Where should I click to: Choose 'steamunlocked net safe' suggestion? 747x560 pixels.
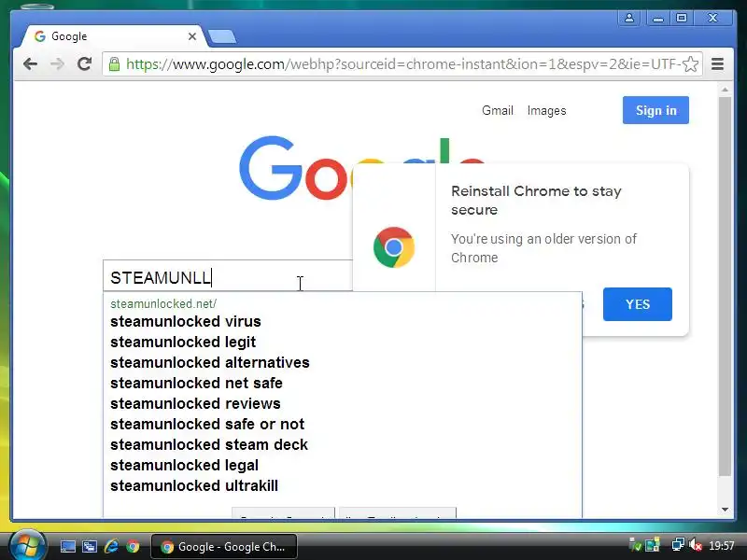click(x=196, y=383)
